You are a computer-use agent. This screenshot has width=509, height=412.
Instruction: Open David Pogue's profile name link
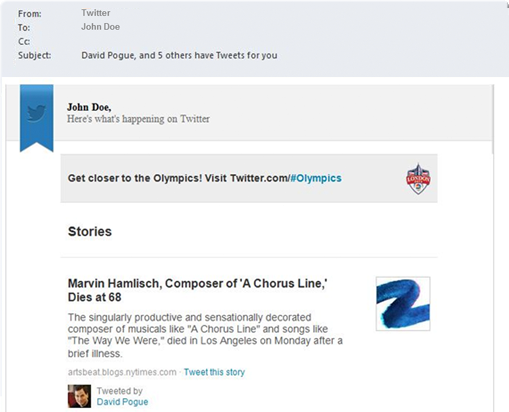point(122,402)
